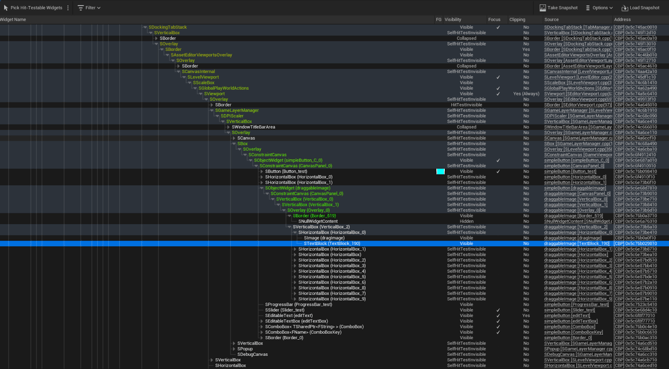
Task: Click the Visibility column header
Action: (453, 20)
